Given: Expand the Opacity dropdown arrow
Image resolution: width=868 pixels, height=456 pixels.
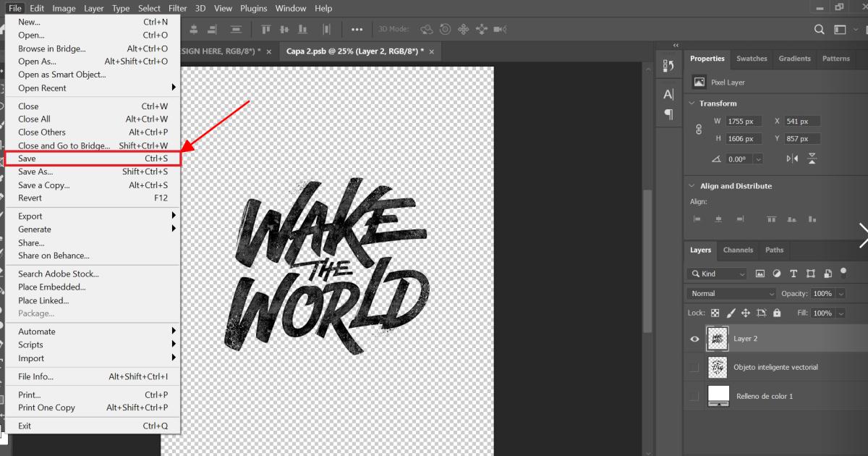Looking at the screenshot, I should point(841,294).
